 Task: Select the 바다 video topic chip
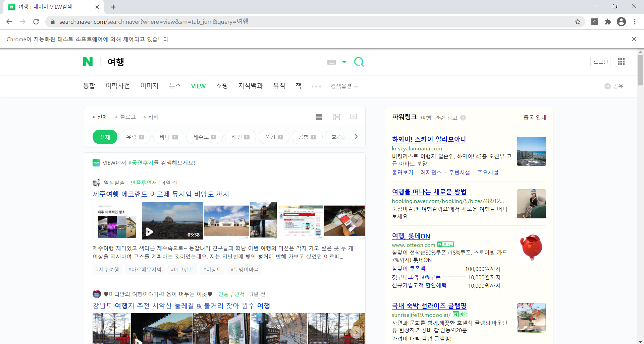169,137
